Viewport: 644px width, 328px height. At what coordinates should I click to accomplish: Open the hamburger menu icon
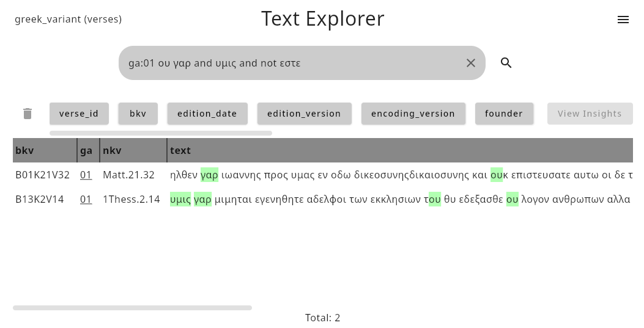(623, 20)
